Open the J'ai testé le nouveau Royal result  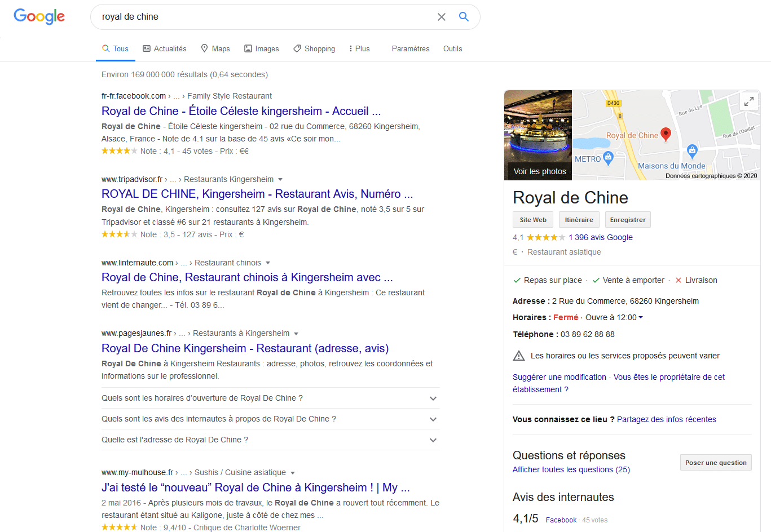coord(255,487)
